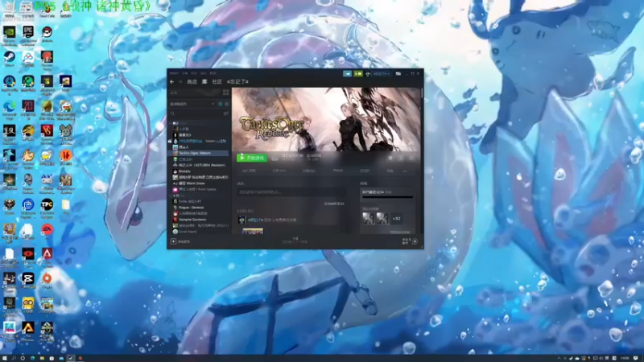
Task: Favorite the game with the star icon
Action: tap(411, 158)
